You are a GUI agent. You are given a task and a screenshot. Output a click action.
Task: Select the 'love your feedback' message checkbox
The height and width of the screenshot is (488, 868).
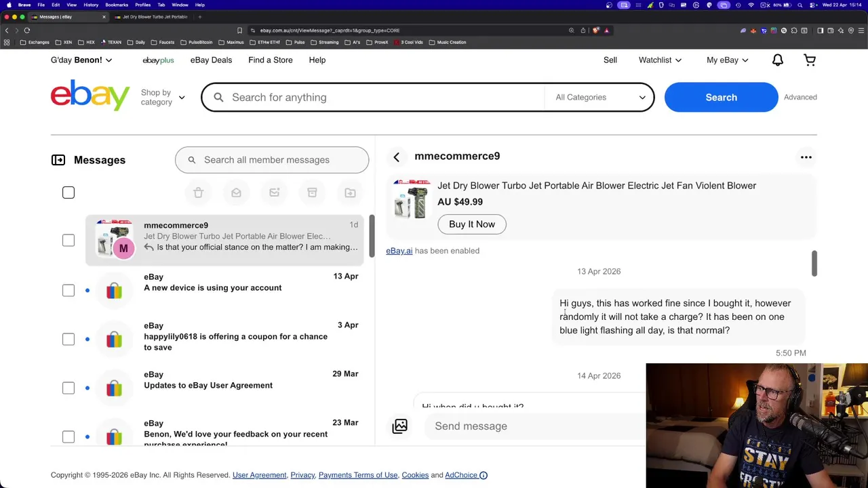pos(68,437)
